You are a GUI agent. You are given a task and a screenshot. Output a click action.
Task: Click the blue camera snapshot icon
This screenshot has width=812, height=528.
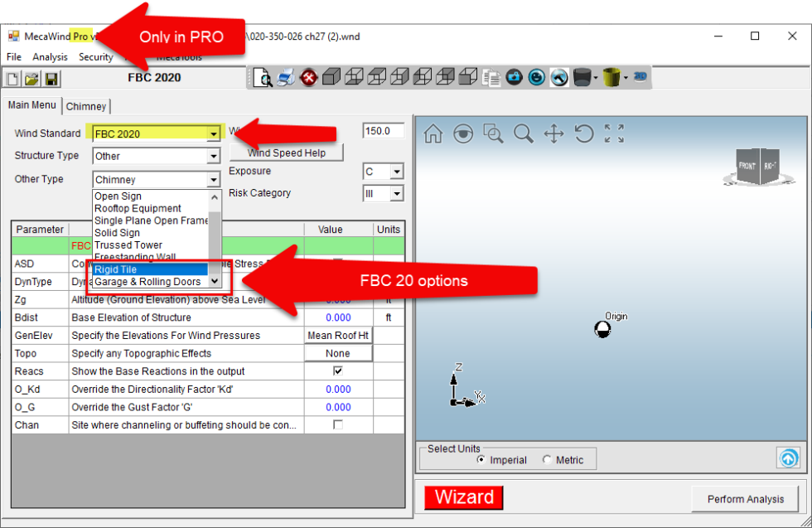coord(514,77)
